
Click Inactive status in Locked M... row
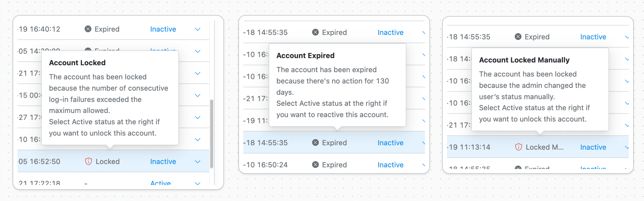pos(593,147)
